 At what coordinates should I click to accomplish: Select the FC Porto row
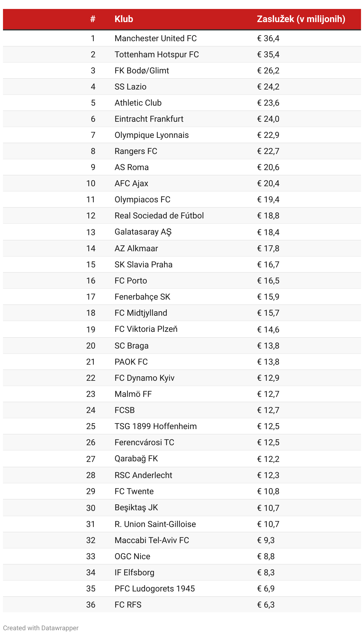tap(182, 280)
